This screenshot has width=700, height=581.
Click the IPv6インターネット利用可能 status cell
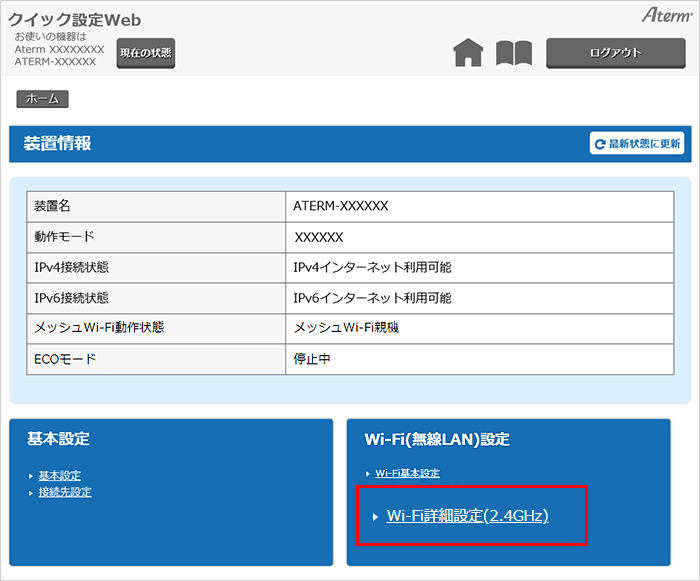pos(372,298)
